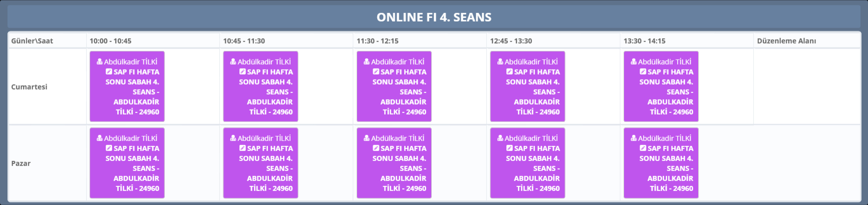Click the person icon in Pazar 10:45 - 11:30 card
Viewport: 868px width, 205px height.
click(x=233, y=138)
